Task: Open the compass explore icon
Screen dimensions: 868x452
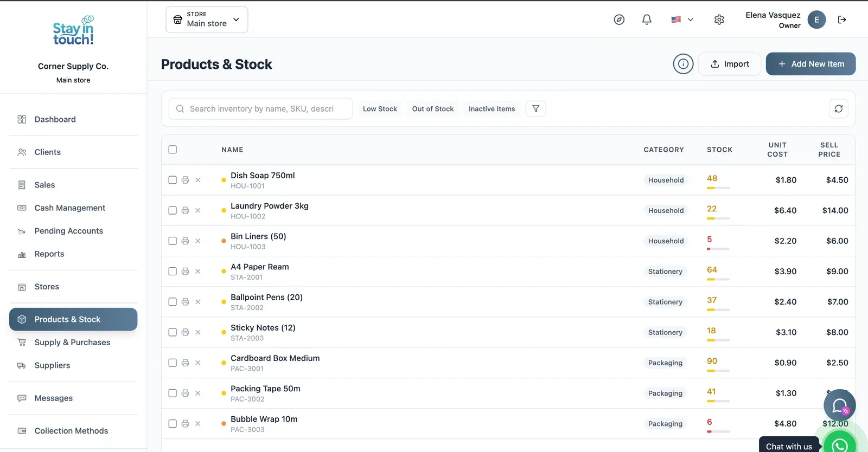Action: tap(619, 20)
